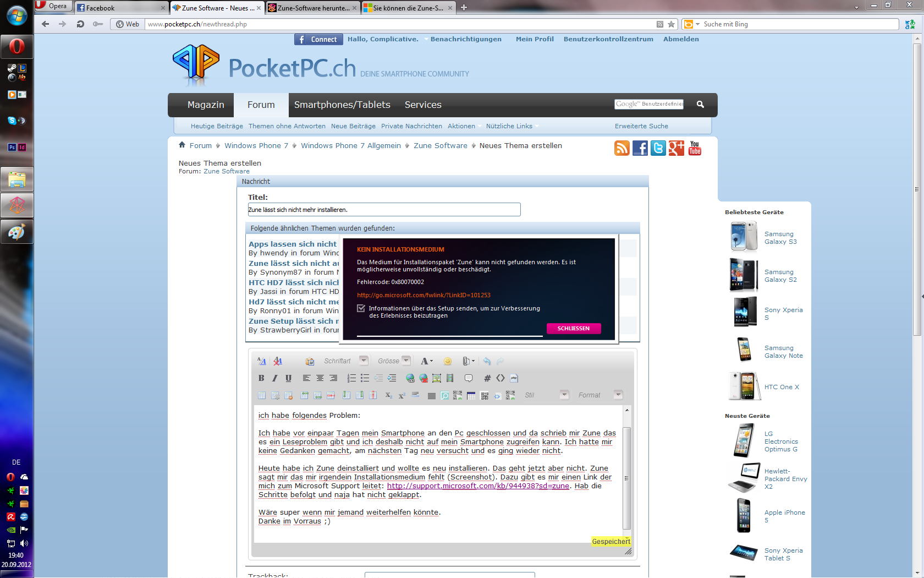Open Samsung Galaxy S3 device link

tap(780, 238)
